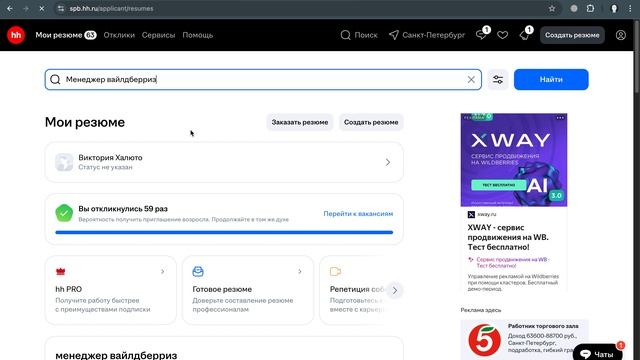This screenshot has width=640, height=360.
Task: Open notifications bell icon
Action: click(x=524, y=35)
